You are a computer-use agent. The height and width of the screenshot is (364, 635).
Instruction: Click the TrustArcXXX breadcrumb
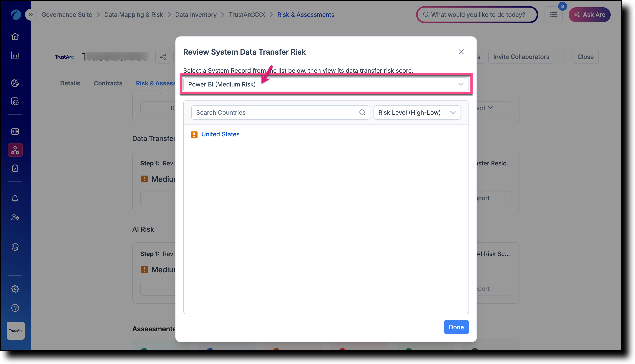coord(247,15)
